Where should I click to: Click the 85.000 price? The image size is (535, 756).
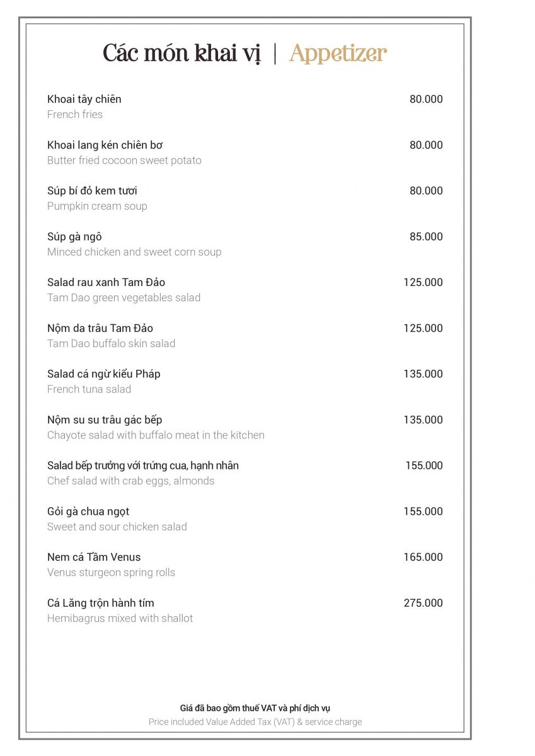tap(426, 237)
